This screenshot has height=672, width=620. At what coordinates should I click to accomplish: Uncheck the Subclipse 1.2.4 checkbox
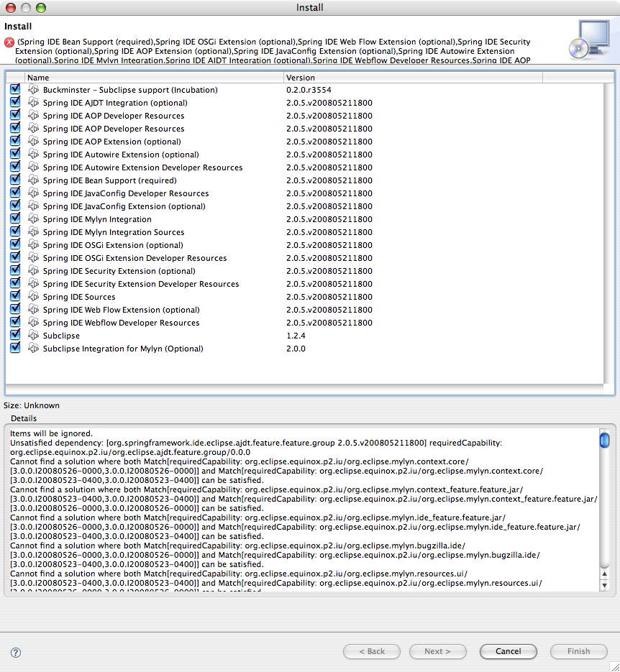pos(15,335)
